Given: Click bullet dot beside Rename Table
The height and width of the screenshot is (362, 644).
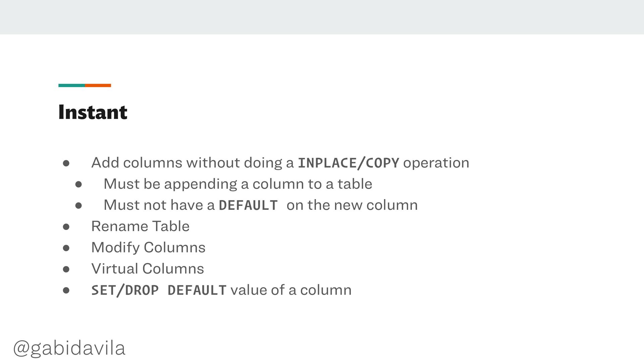Looking at the screenshot, I should pos(66,227).
